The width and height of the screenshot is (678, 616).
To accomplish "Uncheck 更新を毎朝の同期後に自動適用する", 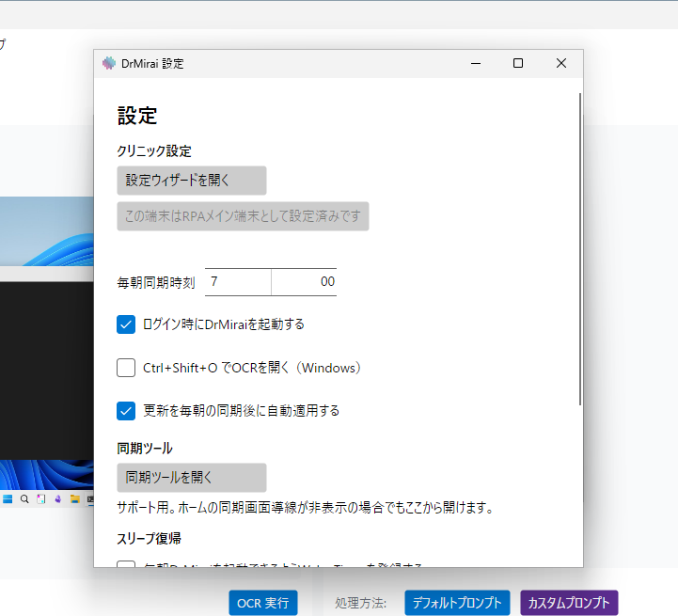I will 126,411.
